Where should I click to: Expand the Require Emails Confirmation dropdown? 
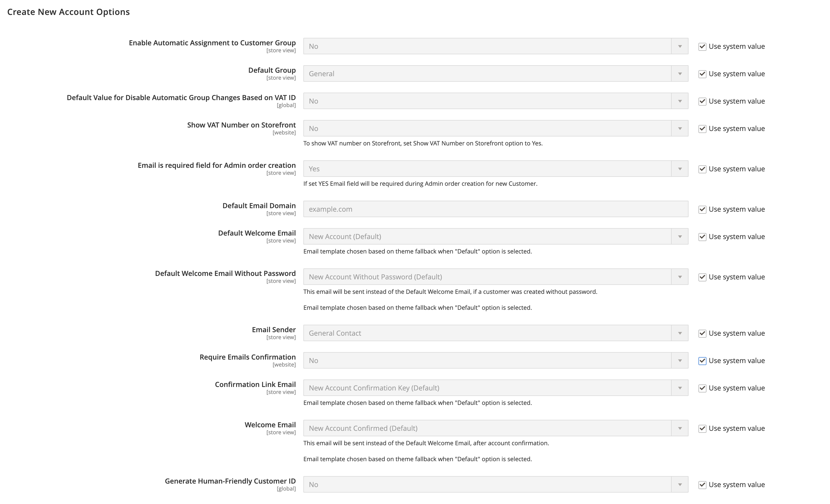(495, 360)
